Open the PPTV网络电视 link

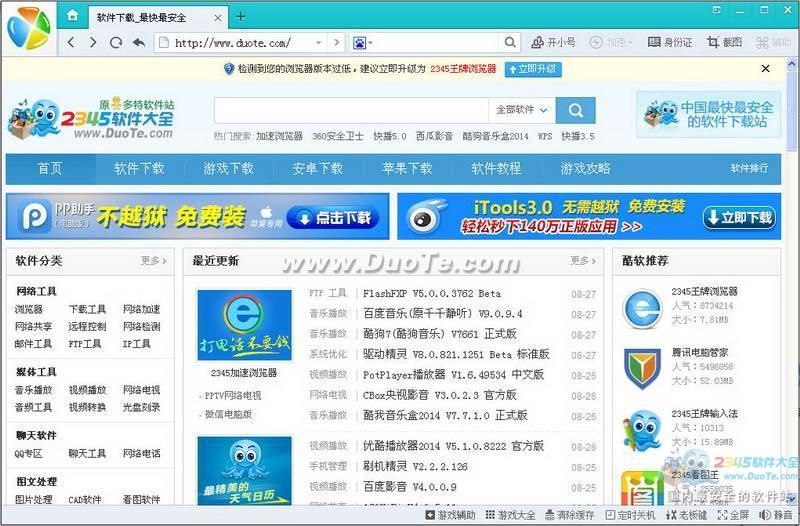coord(233,395)
